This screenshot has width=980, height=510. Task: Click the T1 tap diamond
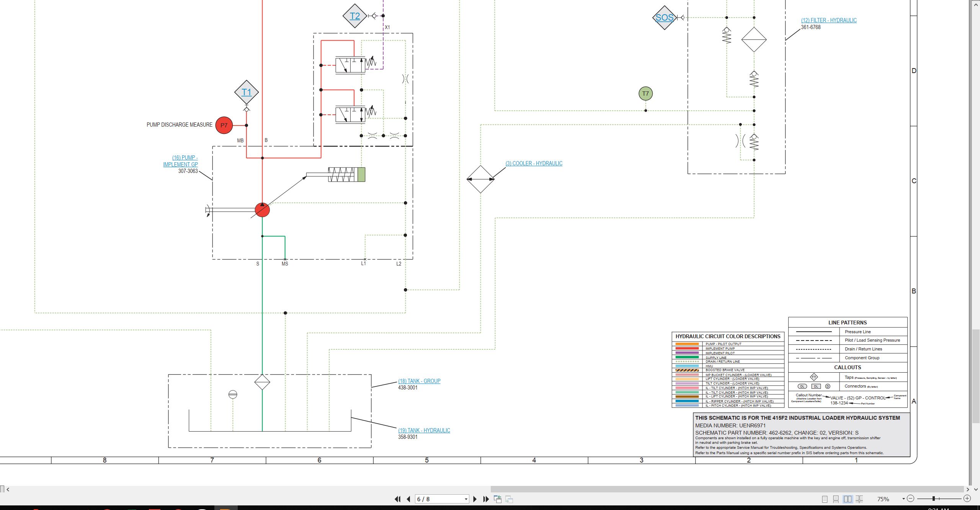pyautogui.click(x=247, y=92)
